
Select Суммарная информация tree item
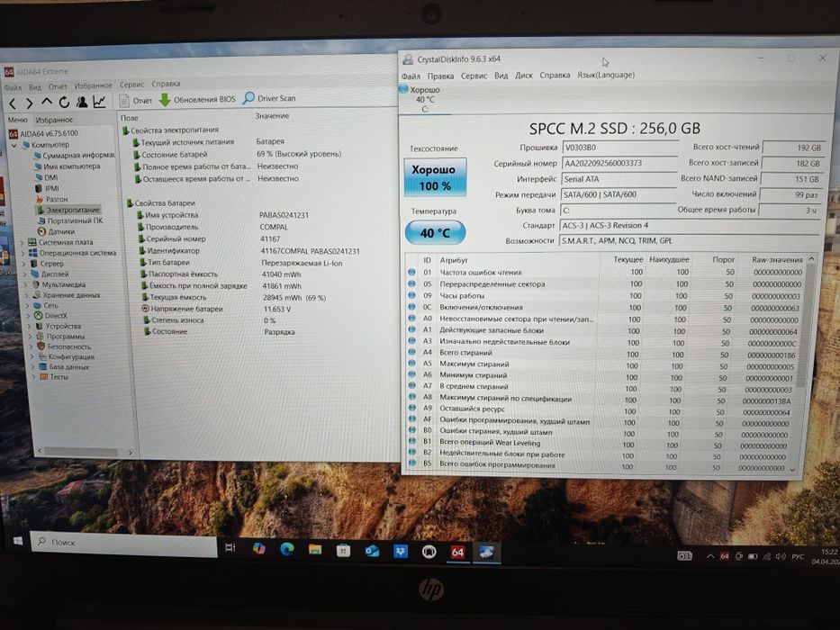point(74,156)
